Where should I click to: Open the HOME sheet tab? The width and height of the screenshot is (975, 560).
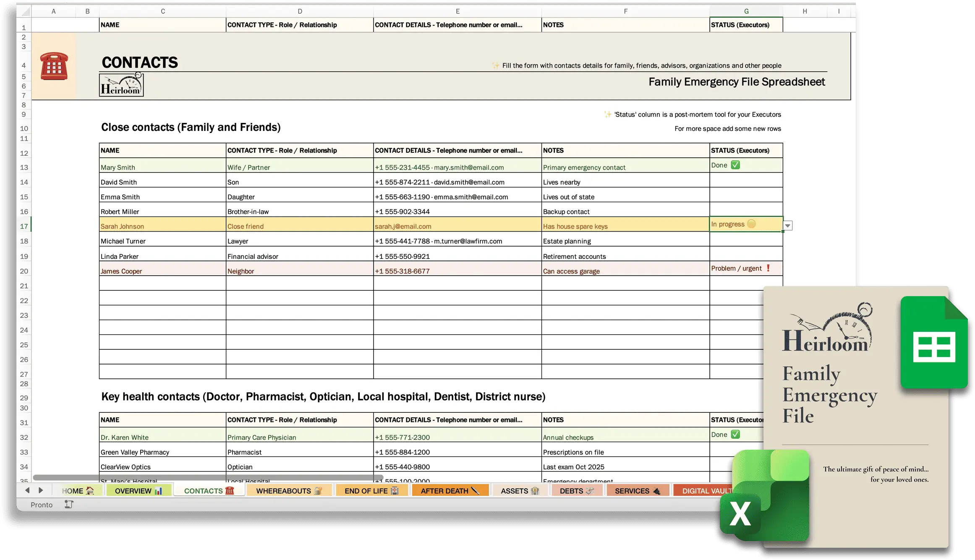[x=78, y=490]
